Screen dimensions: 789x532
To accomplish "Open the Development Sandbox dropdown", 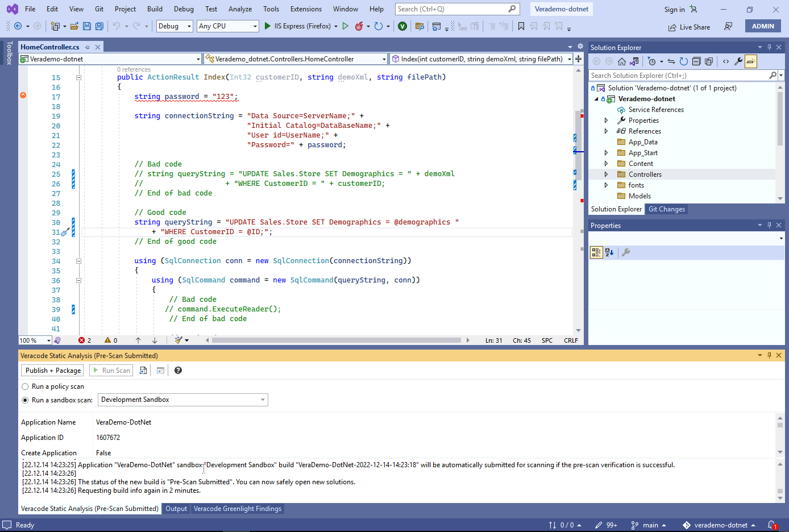I will 183,400.
